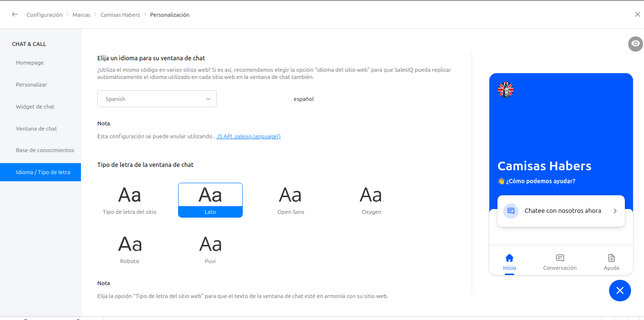Pick the Roboto font option
Image resolution: width=644 pixels, height=320 pixels.
(x=130, y=249)
